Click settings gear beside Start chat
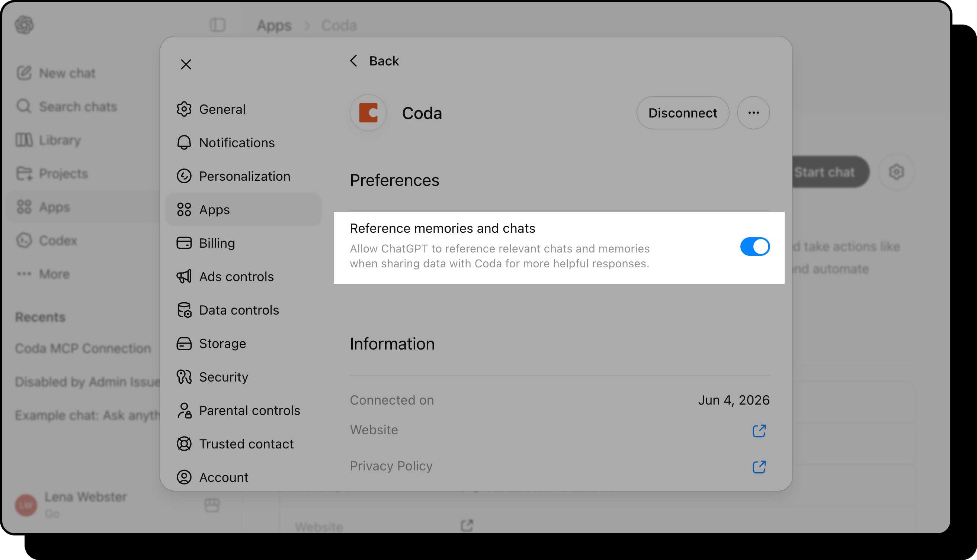This screenshot has width=977, height=560. (x=896, y=172)
